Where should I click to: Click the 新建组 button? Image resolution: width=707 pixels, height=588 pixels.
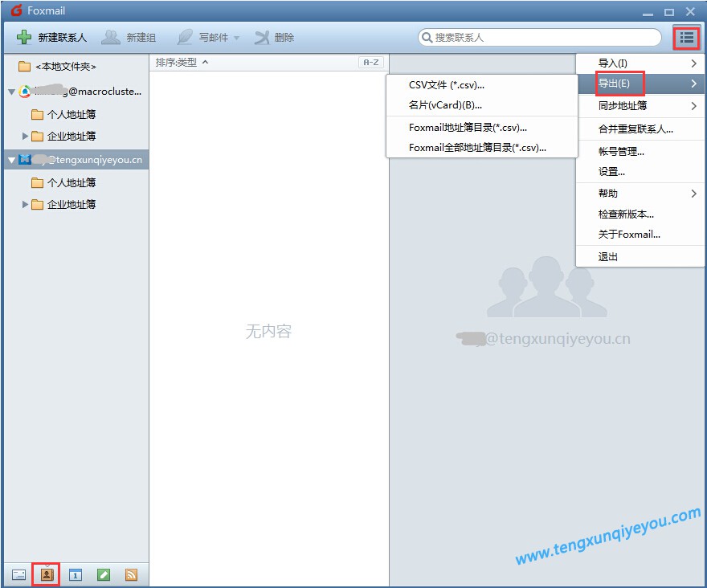129,38
